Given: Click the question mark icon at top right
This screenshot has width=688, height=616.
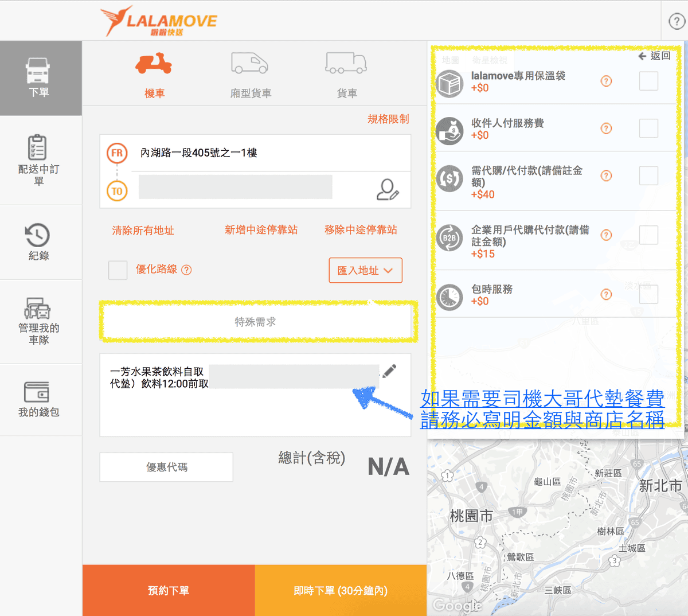Looking at the screenshot, I should (x=676, y=21).
